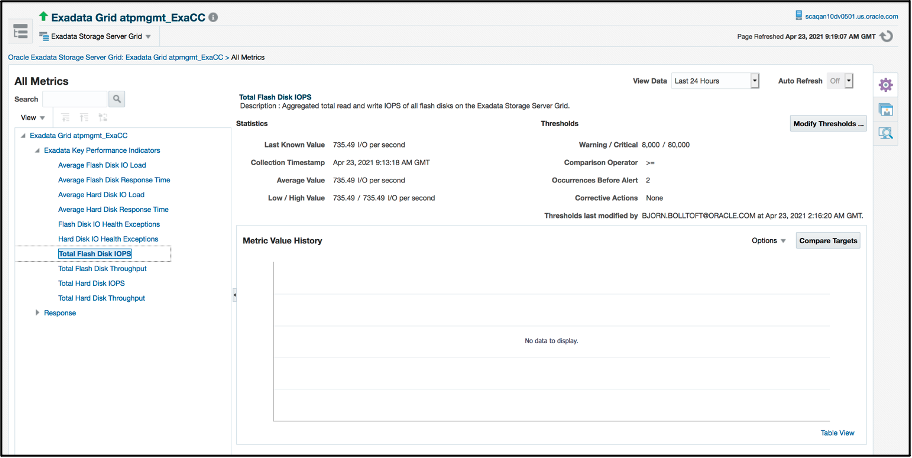Select Total Hard Disk IOPS metric
Image resolution: width=912 pixels, height=458 pixels.
pos(91,283)
